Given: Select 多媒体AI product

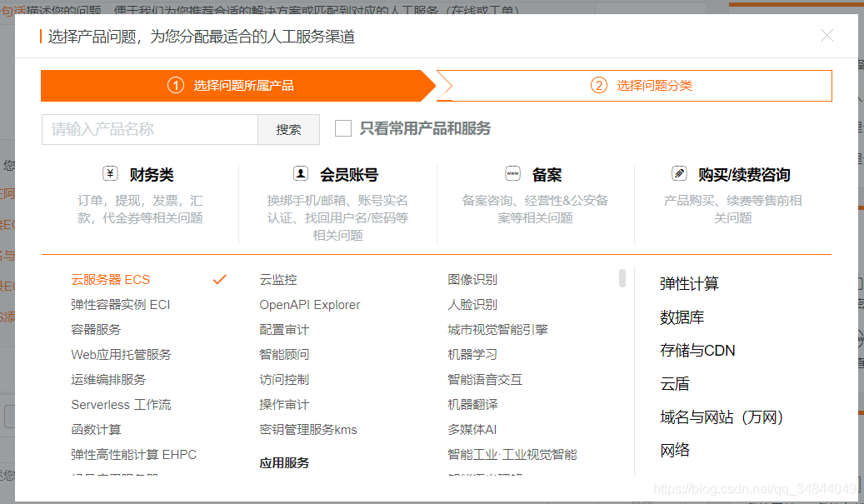Looking at the screenshot, I should coord(472,430).
